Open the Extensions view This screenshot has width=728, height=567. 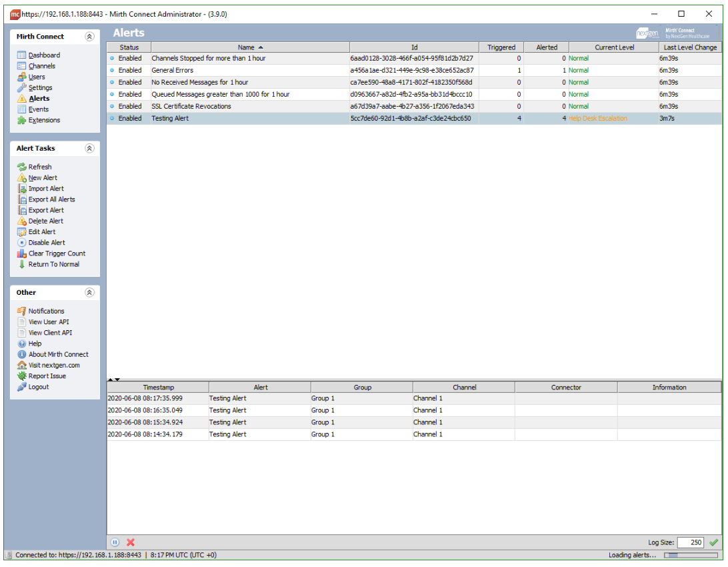(x=39, y=120)
